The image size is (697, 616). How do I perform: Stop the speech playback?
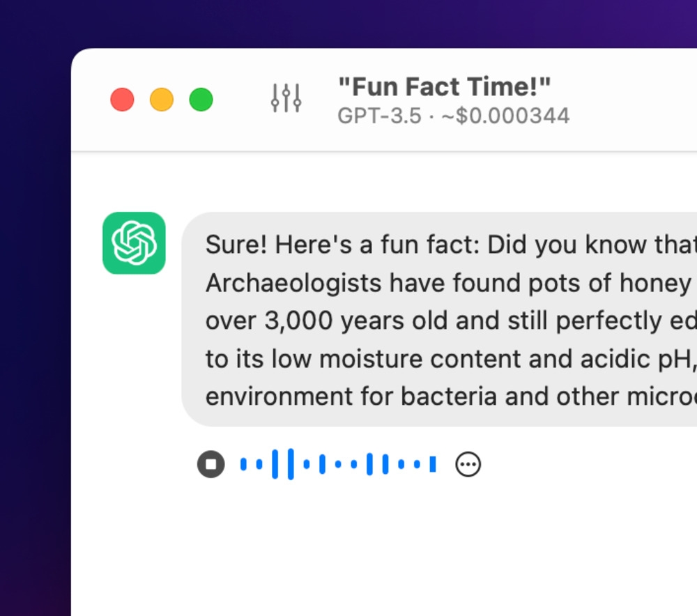(211, 464)
